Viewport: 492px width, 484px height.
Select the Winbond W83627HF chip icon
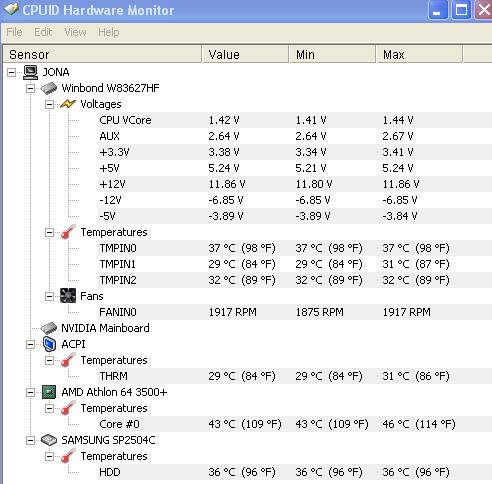click(x=49, y=88)
